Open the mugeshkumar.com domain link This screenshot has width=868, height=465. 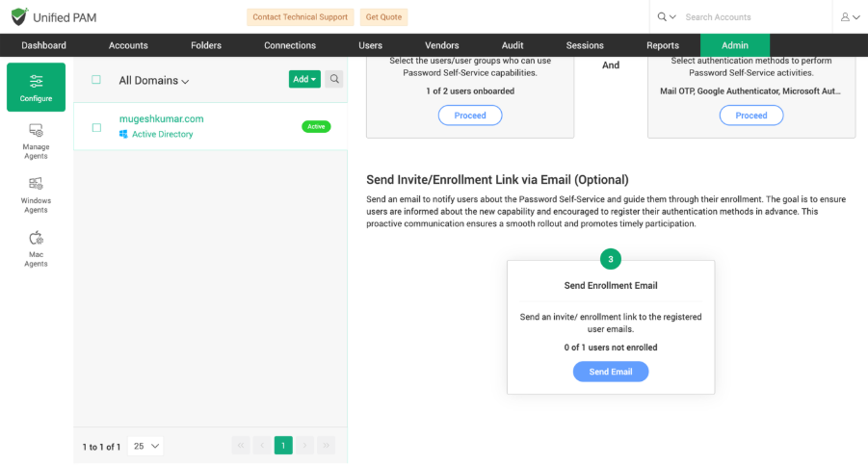point(161,118)
